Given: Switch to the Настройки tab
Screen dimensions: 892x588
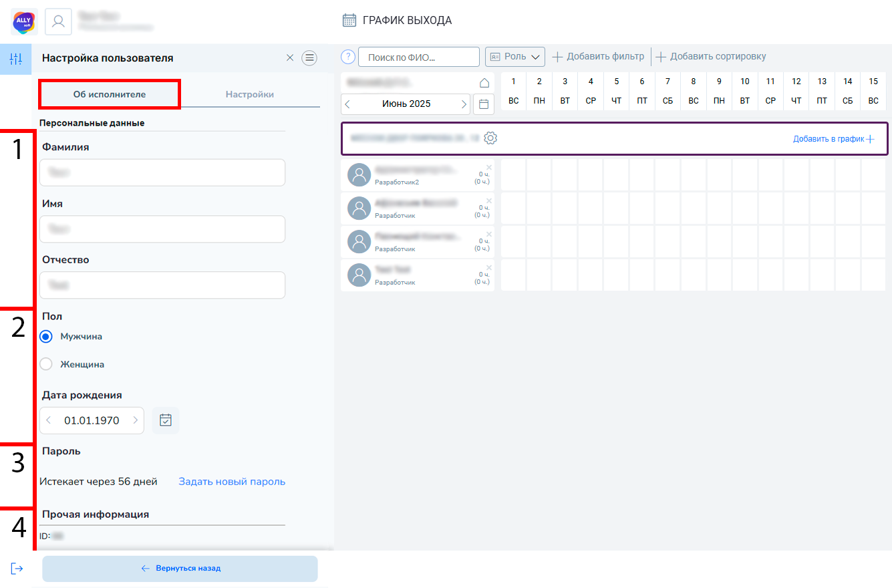Looking at the screenshot, I should tap(249, 94).
